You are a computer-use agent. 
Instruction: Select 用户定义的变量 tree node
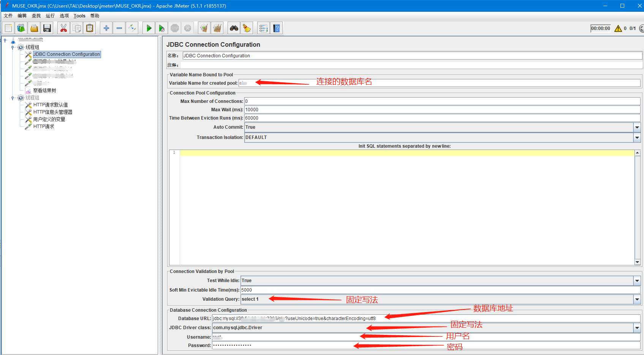tap(49, 120)
